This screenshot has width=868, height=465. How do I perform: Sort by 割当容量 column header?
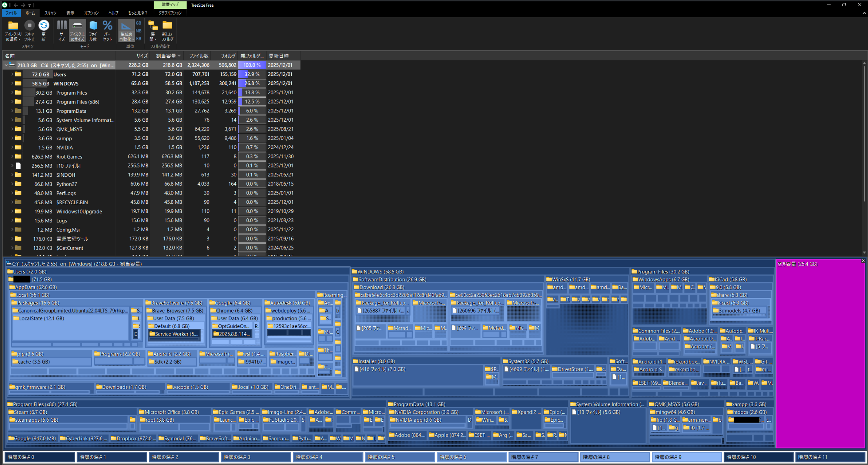[168, 56]
